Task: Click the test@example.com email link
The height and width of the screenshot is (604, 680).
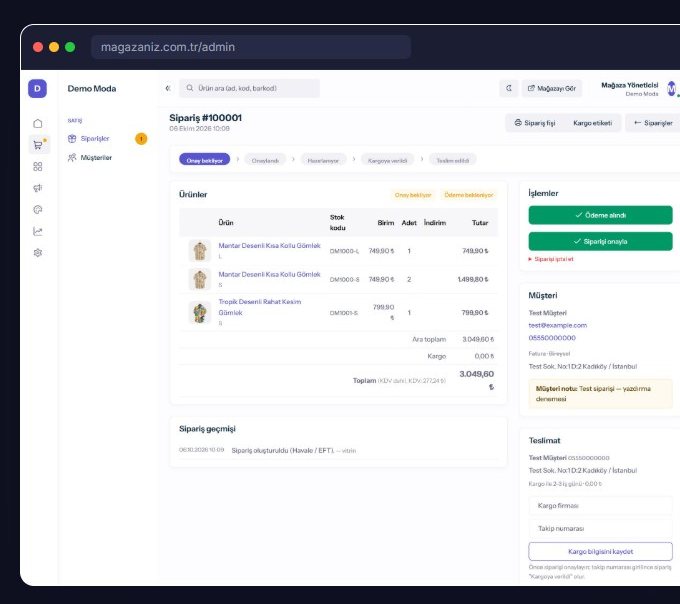Action: pos(557,325)
